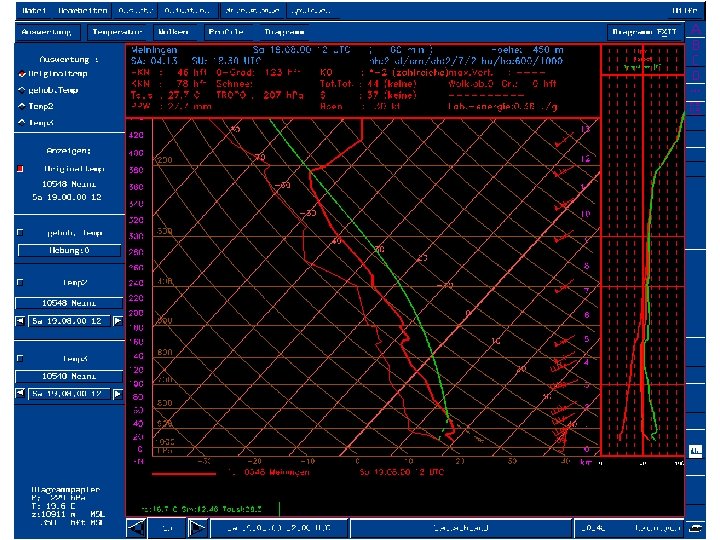720x540 pixels.
Task: Toggle Temp3 display checkbox
Action: tap(20, 358)
